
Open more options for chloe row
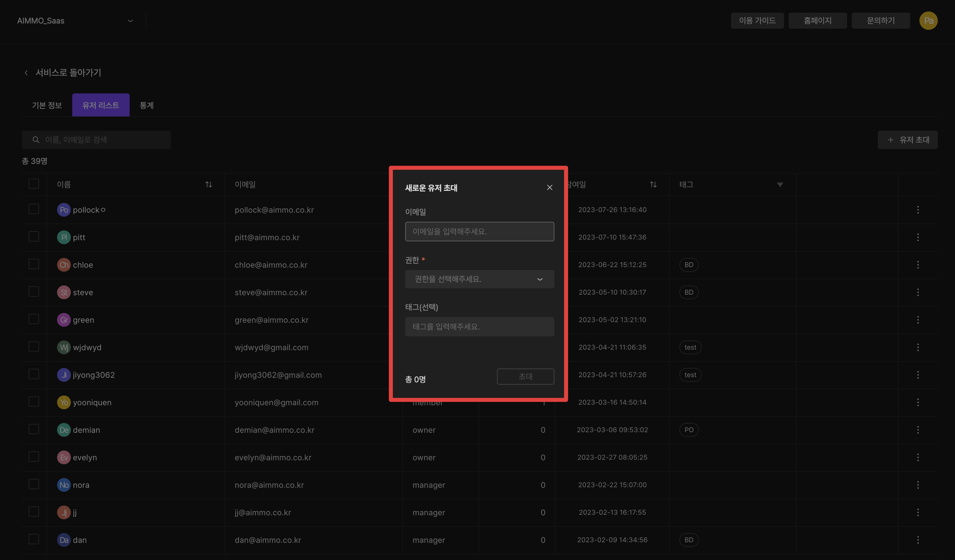[918, 265]
